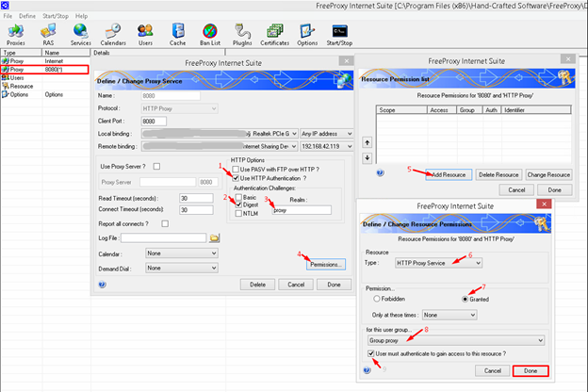
Task: Click the help icon in Define Proxy Service dialog
Action: tap(102, 285)
